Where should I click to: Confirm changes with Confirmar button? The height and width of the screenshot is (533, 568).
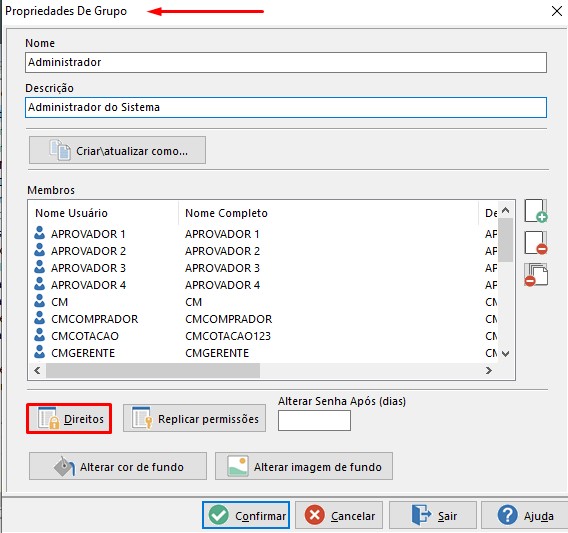coord(246,515)
